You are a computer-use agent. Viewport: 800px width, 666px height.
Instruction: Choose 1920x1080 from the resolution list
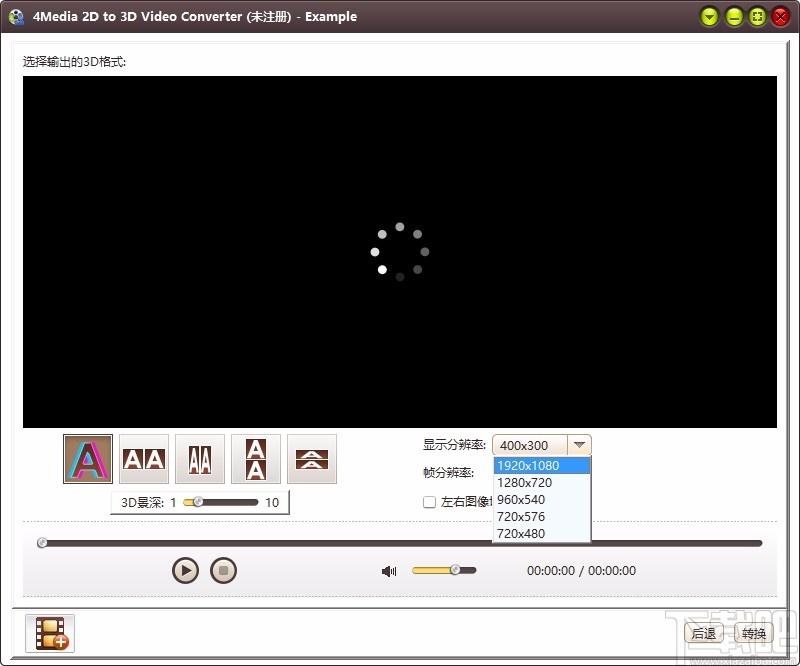pyautogui.click(x=542, y=465)
